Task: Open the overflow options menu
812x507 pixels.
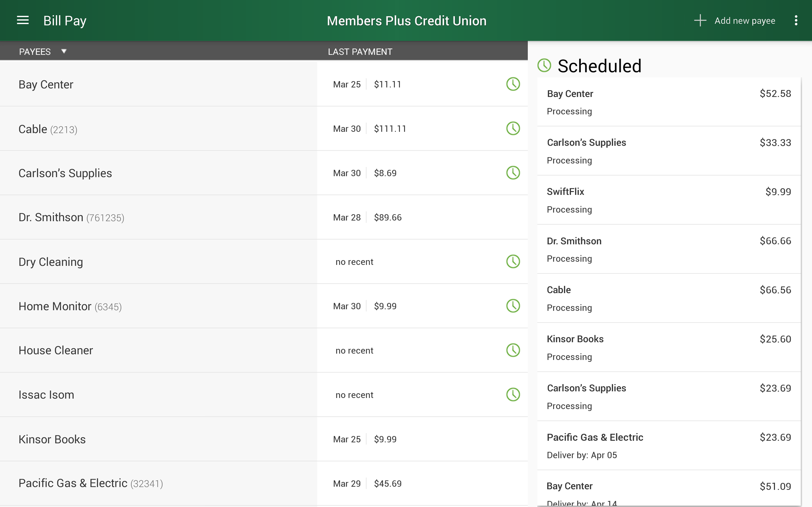Action: click(796, 20)
